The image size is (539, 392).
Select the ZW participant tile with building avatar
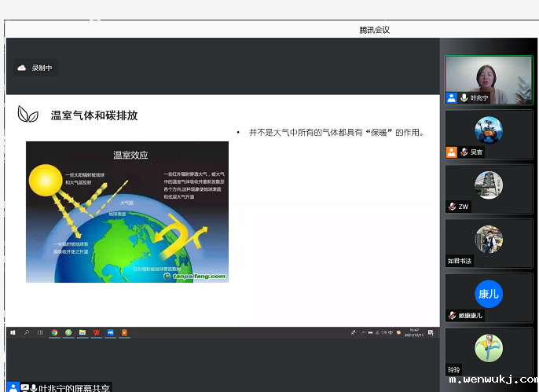[489, 189]
